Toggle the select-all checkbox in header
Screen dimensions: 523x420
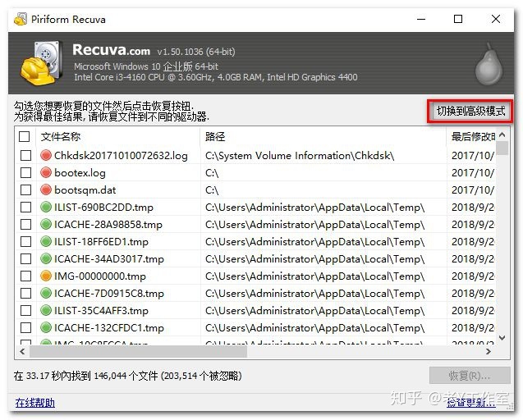[x=25, y=136]
